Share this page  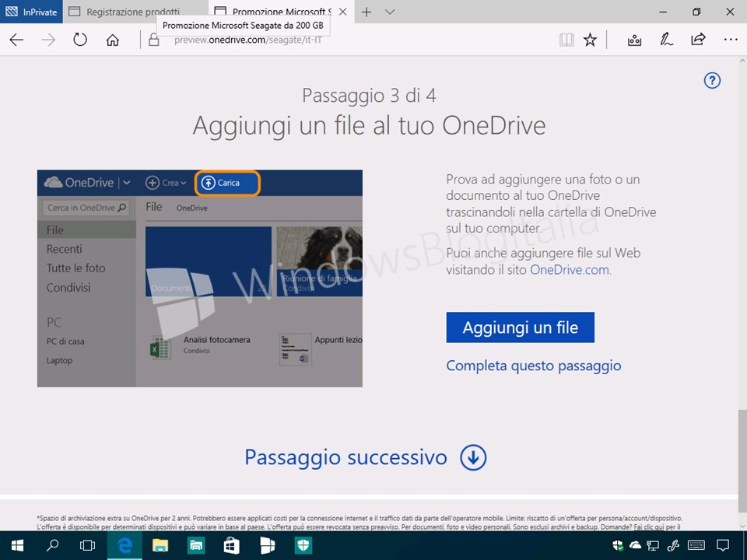coord(698,40)
